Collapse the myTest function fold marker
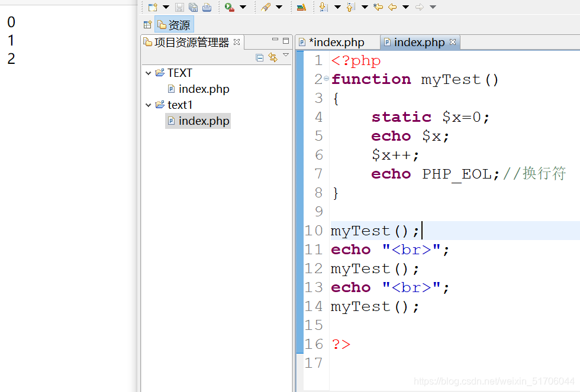This screenshot has height=392, width=580. (326, 78)
